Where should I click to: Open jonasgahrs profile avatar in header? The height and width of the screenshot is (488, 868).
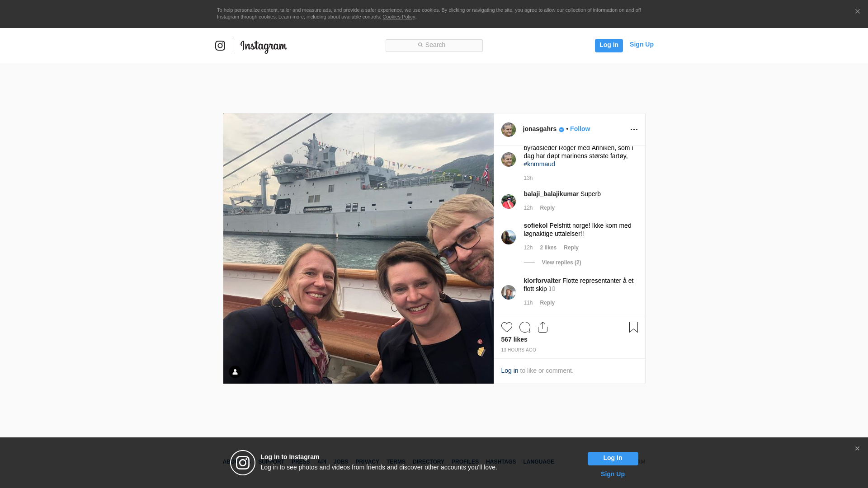[508, 130]
